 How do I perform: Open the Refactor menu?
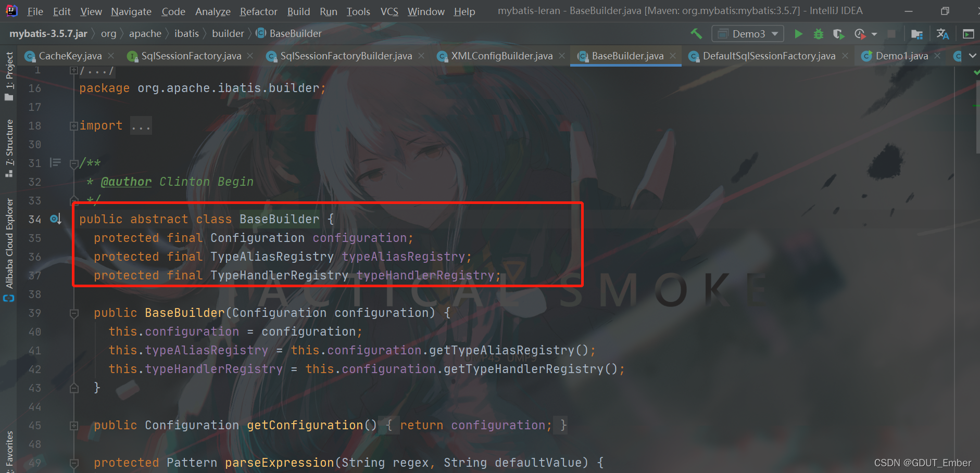coord(259,11)
